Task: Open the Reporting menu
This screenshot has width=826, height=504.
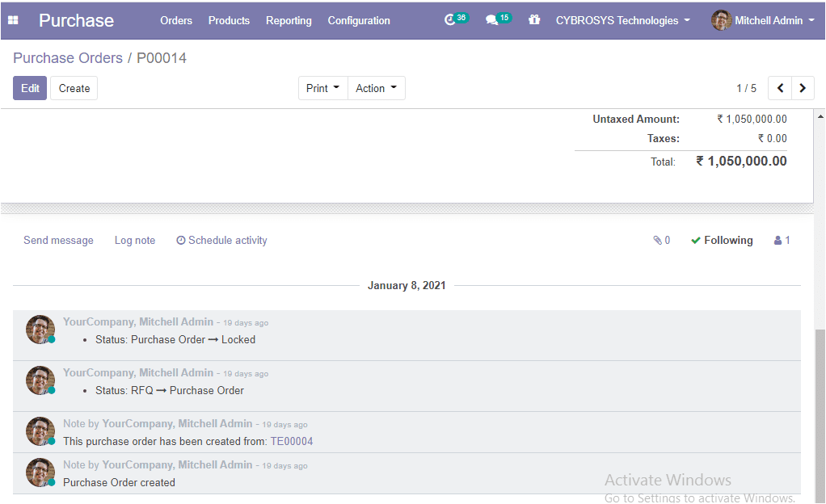Action: 289,20
